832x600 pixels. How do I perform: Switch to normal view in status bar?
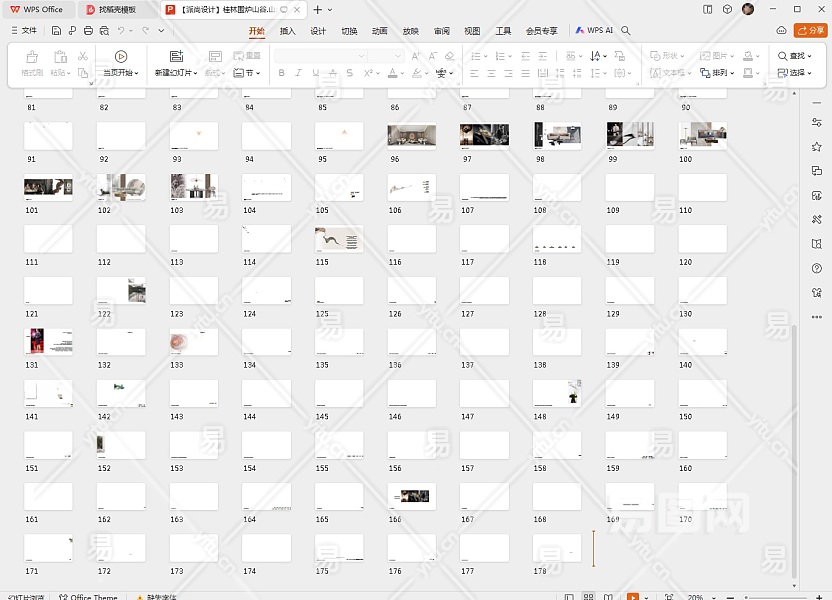[x=568, y=597]
